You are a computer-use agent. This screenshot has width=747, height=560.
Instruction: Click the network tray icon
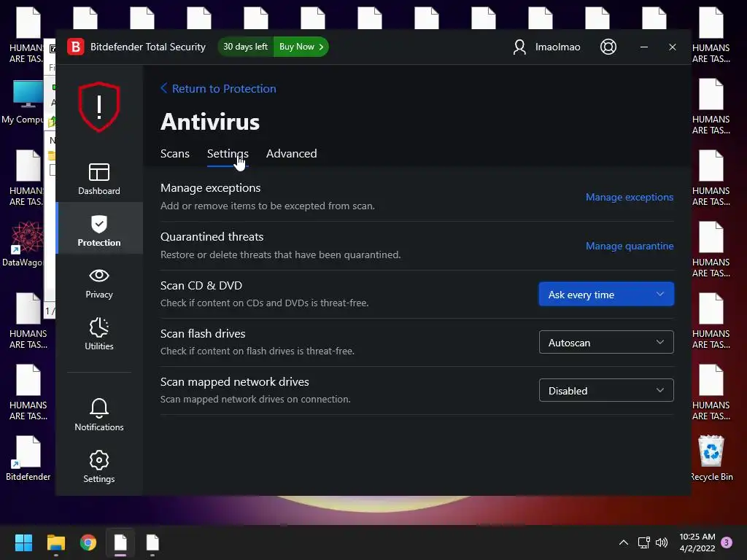[643, 542]
